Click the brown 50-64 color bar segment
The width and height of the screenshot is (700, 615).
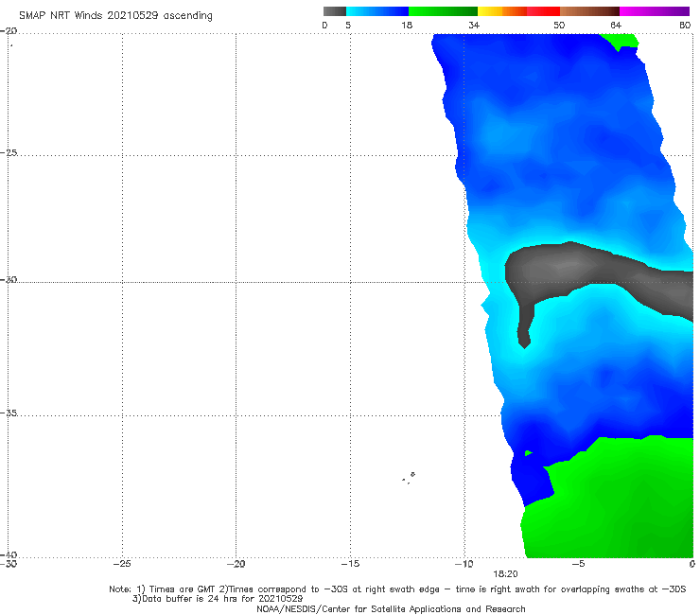click(x=589, y=11)
